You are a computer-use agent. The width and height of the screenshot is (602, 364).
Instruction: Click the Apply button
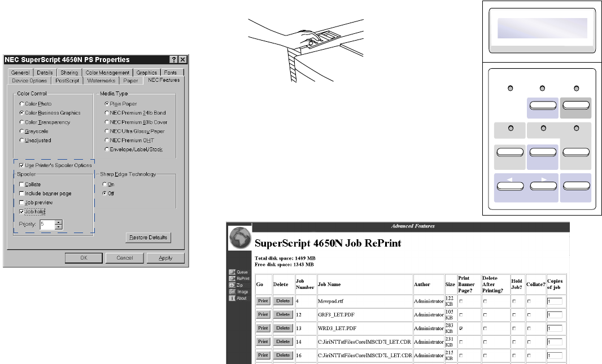click(165, 258)
